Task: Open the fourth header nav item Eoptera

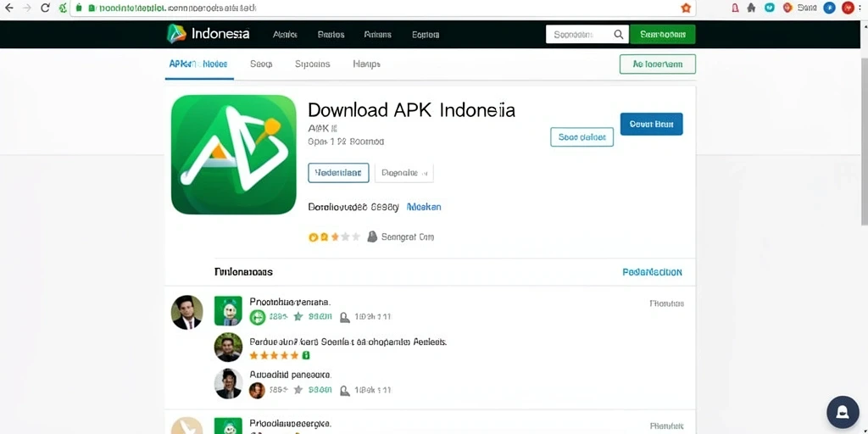Action: point(426,34)
